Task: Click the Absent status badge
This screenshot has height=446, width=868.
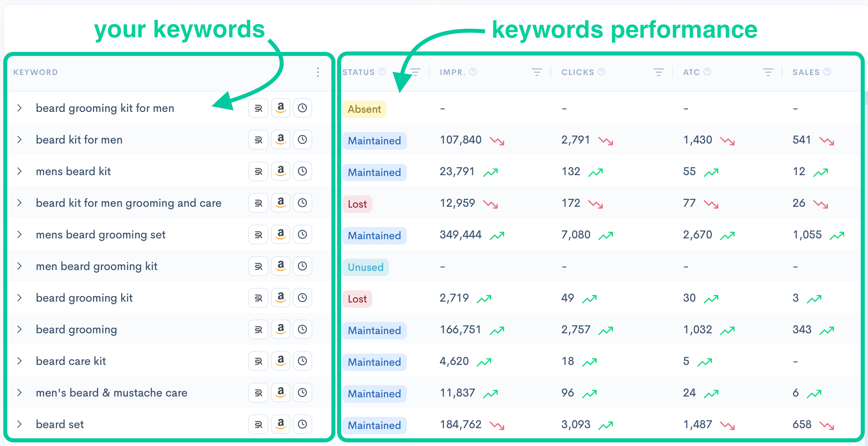Action: pyautogui.click(x=364, y=109)
